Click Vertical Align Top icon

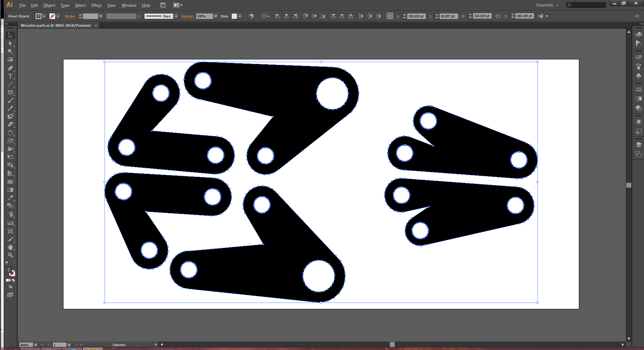click(305, 16)
